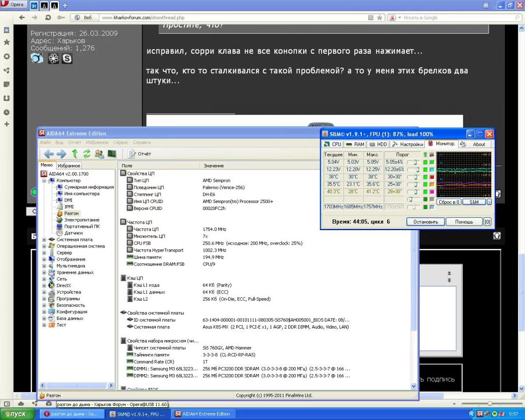Toggle first green indicator for 12.23V row
This screenshot has height=420, width=525.
425,170
